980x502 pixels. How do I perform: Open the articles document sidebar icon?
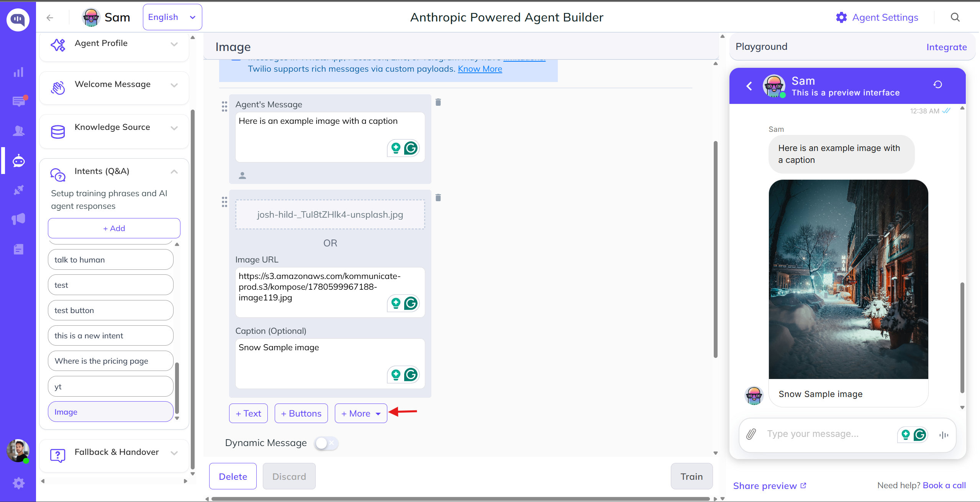pos(18,249)
